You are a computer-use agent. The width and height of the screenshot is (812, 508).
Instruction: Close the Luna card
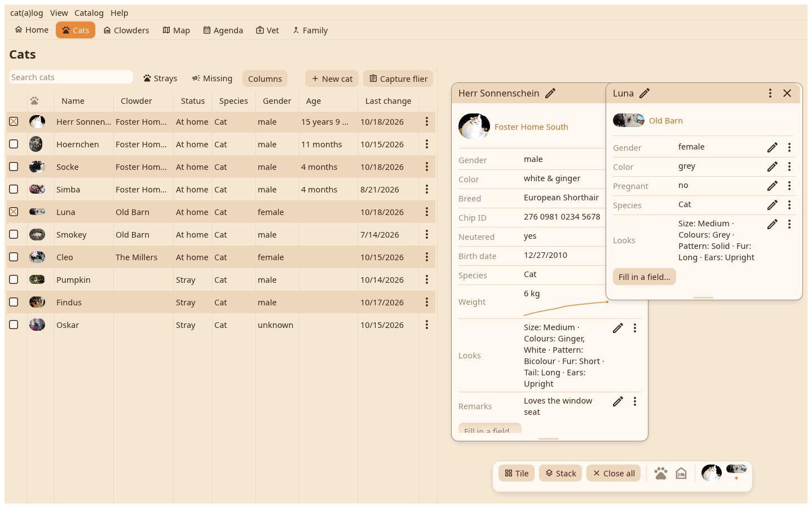[787, 93]
